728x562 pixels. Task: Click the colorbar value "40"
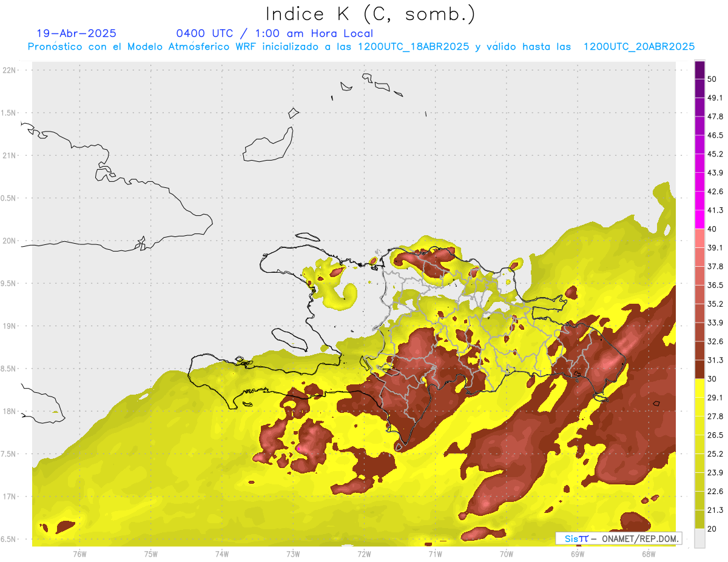point(713,229)
